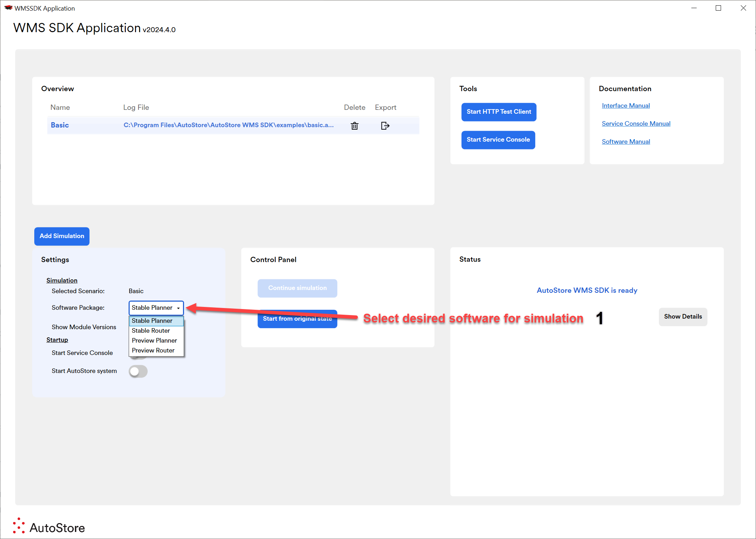Click the AutoStore WMS SDK is ready status

pos(587,290)
